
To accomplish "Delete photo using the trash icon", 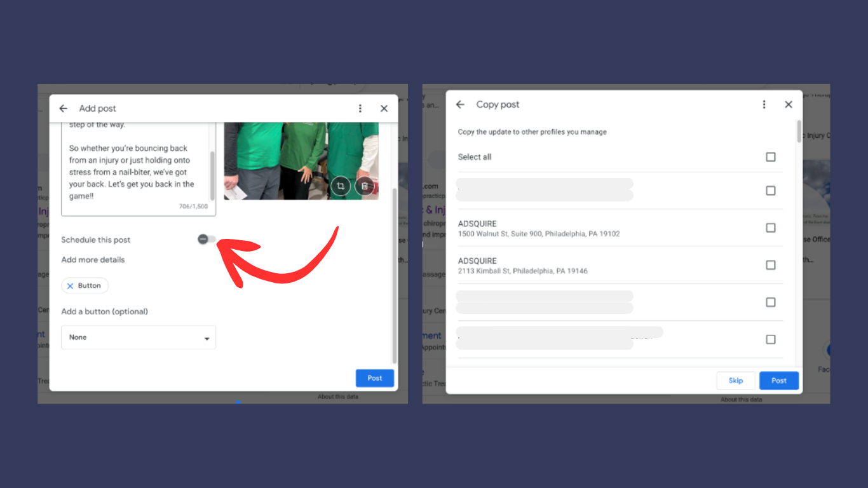I will (x=365, y=186).
